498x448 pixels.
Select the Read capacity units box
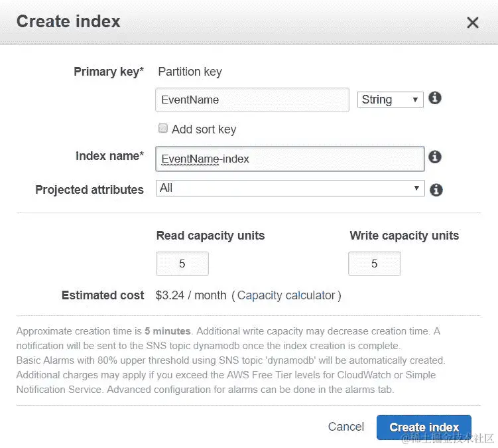[x=182, y=264]
